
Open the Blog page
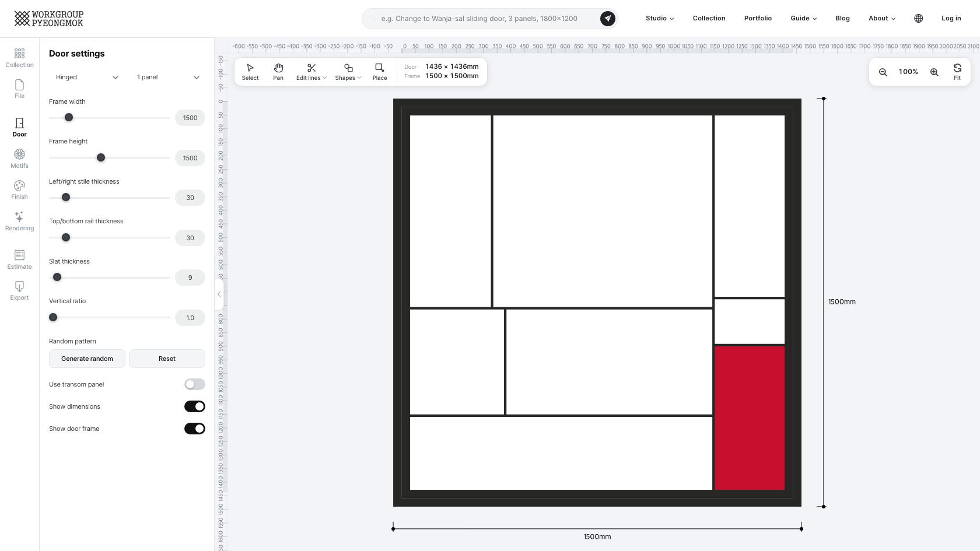[842, 18]
